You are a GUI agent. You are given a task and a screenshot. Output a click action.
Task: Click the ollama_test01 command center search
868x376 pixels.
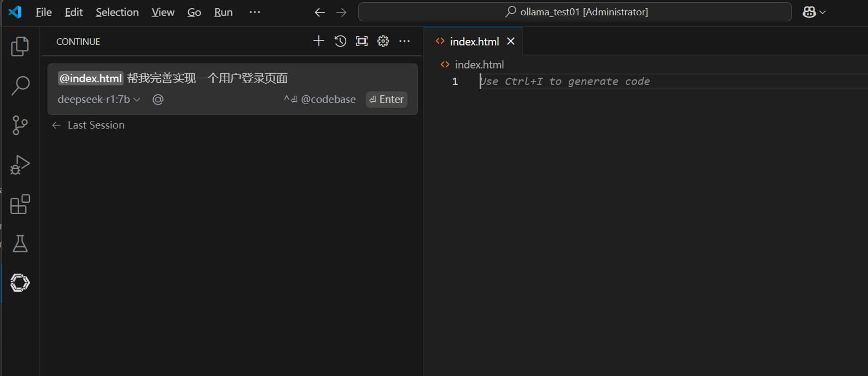tap(575, 12)
